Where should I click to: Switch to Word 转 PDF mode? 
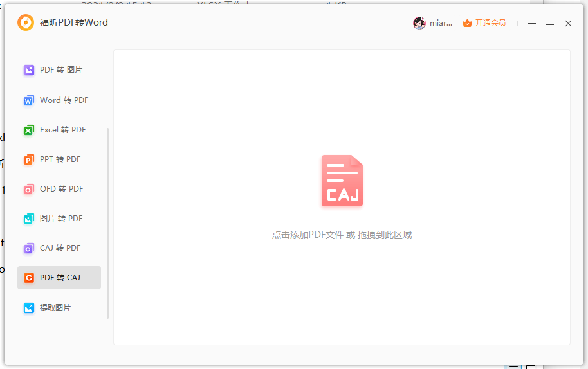point(59,100)
